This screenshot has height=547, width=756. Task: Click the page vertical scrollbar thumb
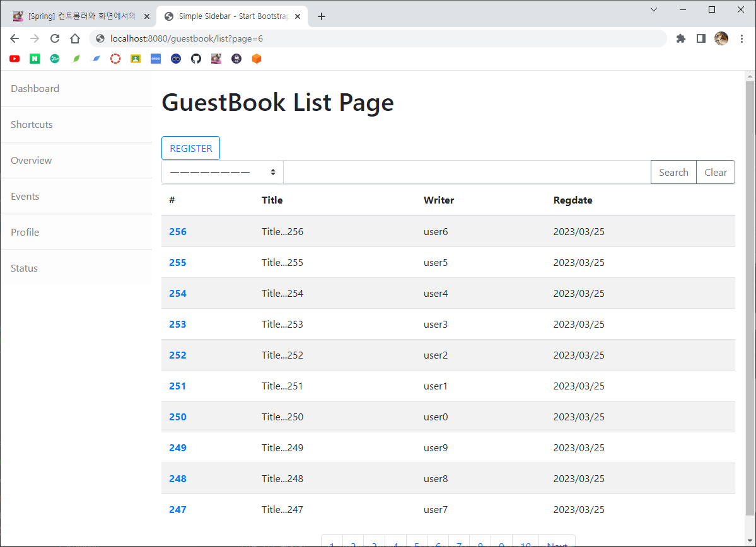750,298
